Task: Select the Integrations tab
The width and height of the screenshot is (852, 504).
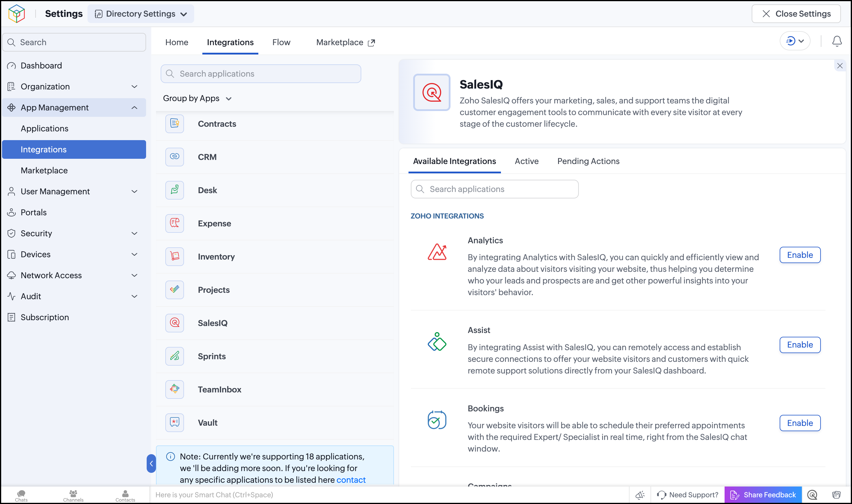Action: (230, 42)
